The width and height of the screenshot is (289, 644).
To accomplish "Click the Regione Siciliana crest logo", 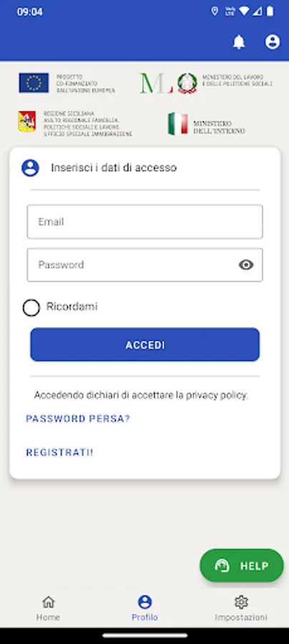I will click(x=27, y=122).
